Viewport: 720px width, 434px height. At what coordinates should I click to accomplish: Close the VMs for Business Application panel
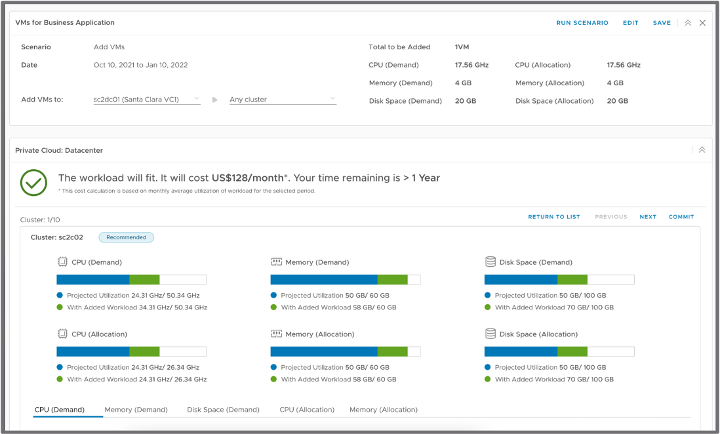pos(703,22)
